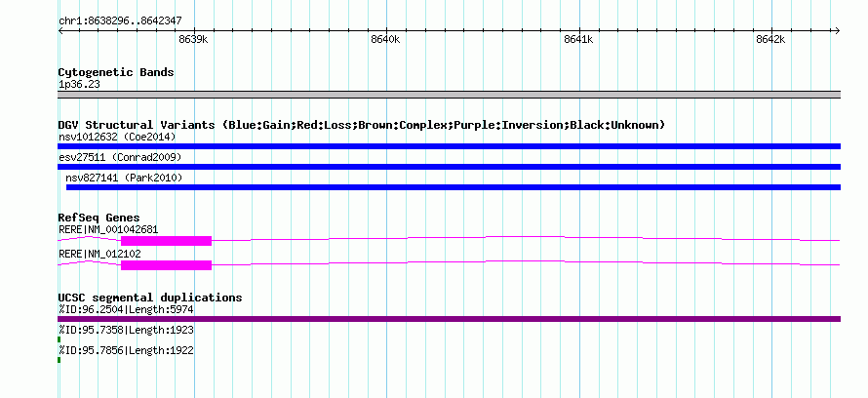Click the RERE|NM_012102 transcript label
Image resolution: width=868 pixels, height=398 pixels.
[x=99, y=254]
